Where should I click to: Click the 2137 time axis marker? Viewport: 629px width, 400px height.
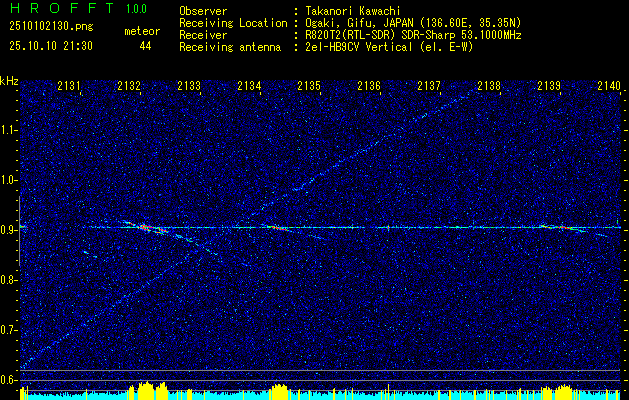(429, 85)
